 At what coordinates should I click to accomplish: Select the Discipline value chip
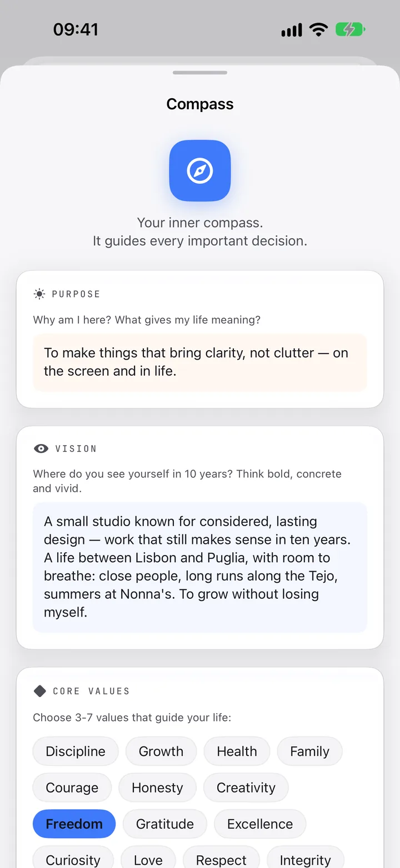(x=76, y=751)
